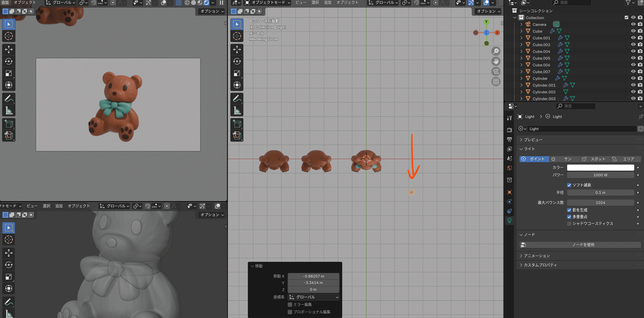
Task: Click the red X axis on navigation gizmo
Action: [497, 32]
